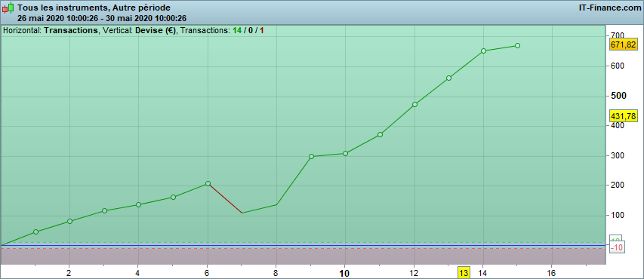Click the '400' vertical axis label

click(x=618, y=125)
